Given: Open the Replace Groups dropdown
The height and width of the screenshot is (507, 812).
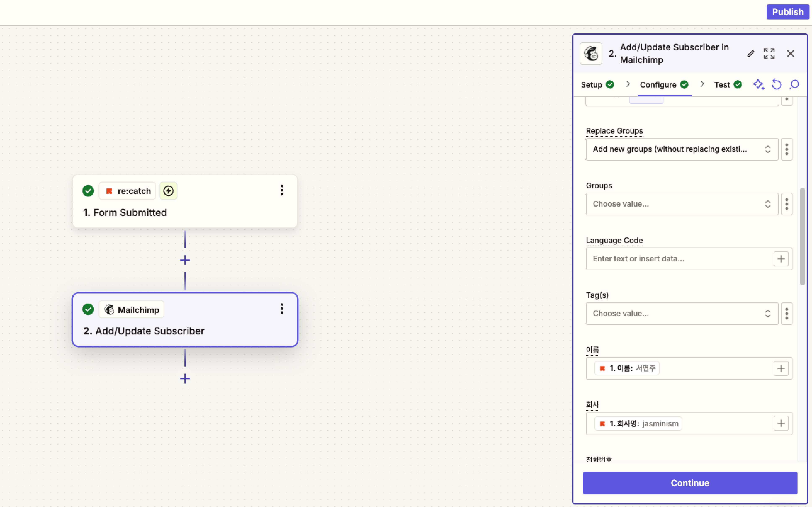Looking at the screenshot, I should [682, 149].
